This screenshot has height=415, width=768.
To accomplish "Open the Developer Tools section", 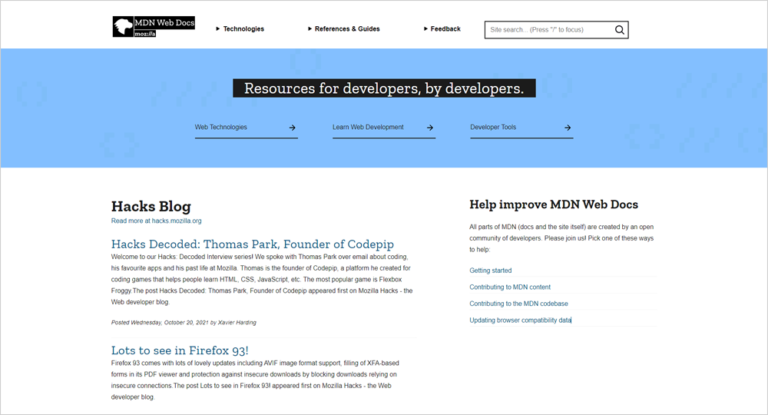I will pos(493,128).
